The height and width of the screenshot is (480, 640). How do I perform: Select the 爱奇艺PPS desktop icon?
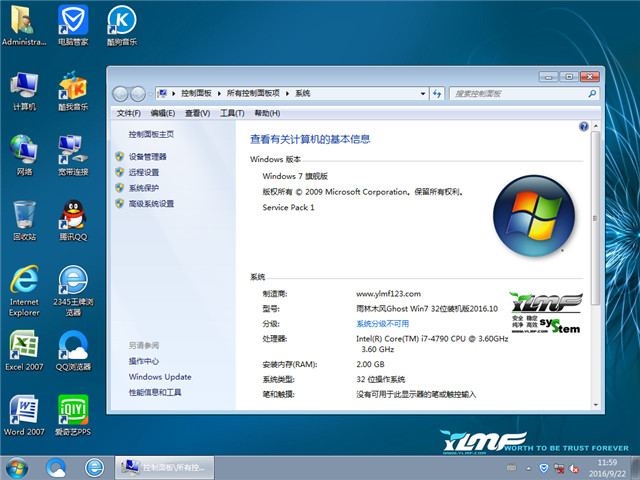pyautogui.click(x=72, y=414)
